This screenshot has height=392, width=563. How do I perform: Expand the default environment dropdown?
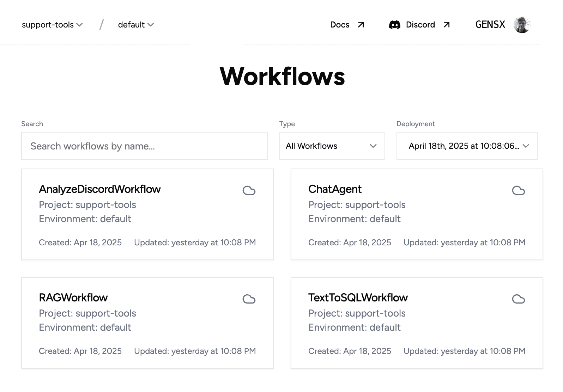click(x=136, y=25)
